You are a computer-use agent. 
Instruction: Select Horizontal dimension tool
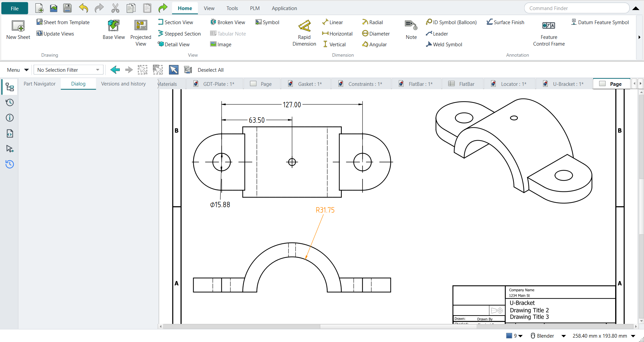click(337, 34)
